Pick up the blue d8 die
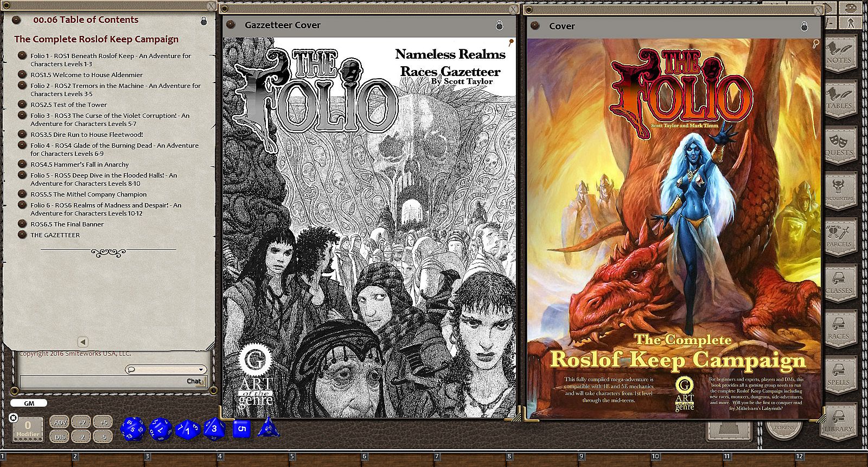Screen dimensions: 868x467 point(214,428)
